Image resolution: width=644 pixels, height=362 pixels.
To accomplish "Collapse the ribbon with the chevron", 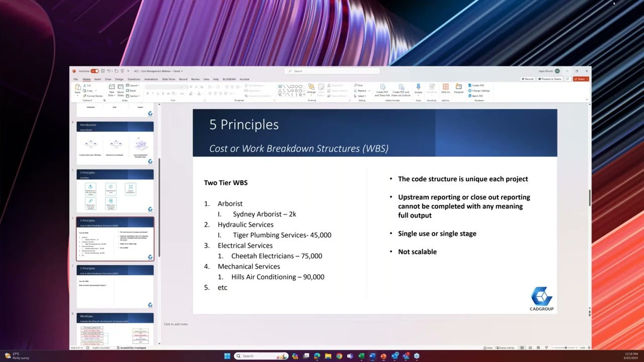I will pyautogui.click(x=587, y=100).
